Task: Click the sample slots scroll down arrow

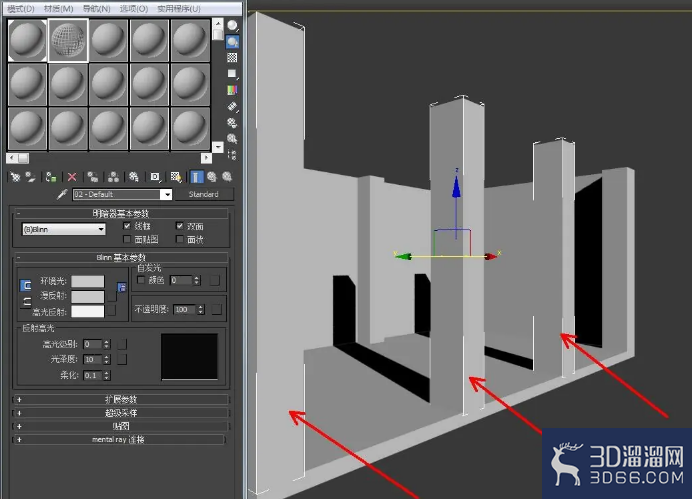Action: click(218, 147)
